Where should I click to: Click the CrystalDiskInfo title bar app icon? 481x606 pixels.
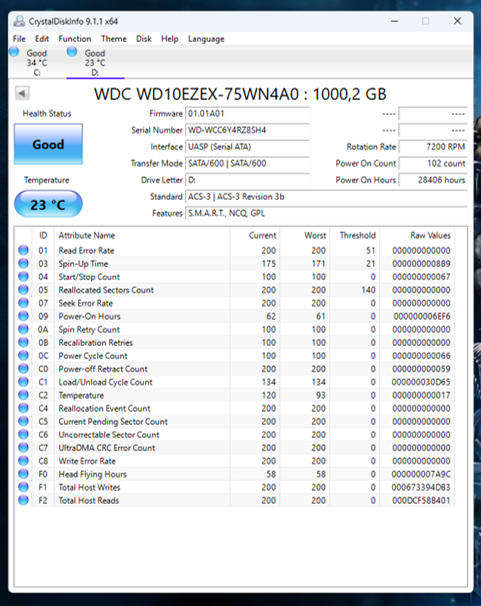(19, 21)
